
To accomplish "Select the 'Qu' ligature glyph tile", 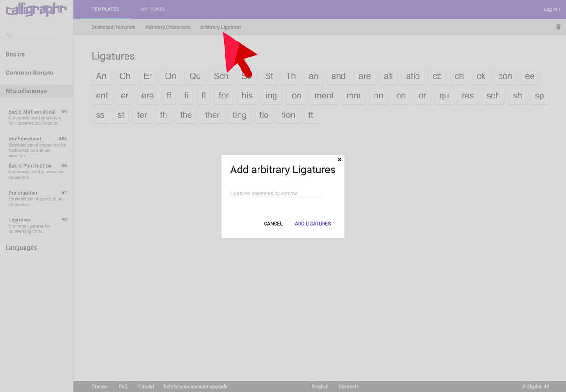I will point(195,76).
